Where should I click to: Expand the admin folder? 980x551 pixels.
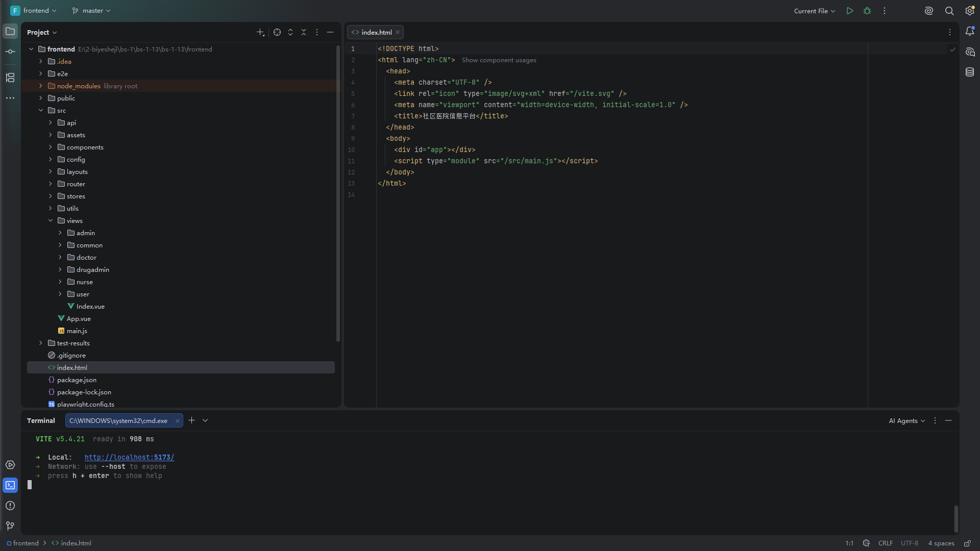coord(60,233)
